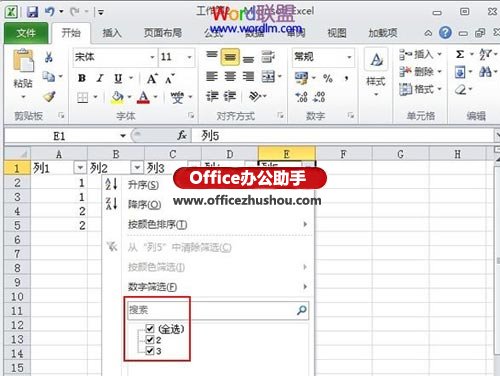
Task: Switch to the 插入 Insert tab
Action: (x=112, y=33)
